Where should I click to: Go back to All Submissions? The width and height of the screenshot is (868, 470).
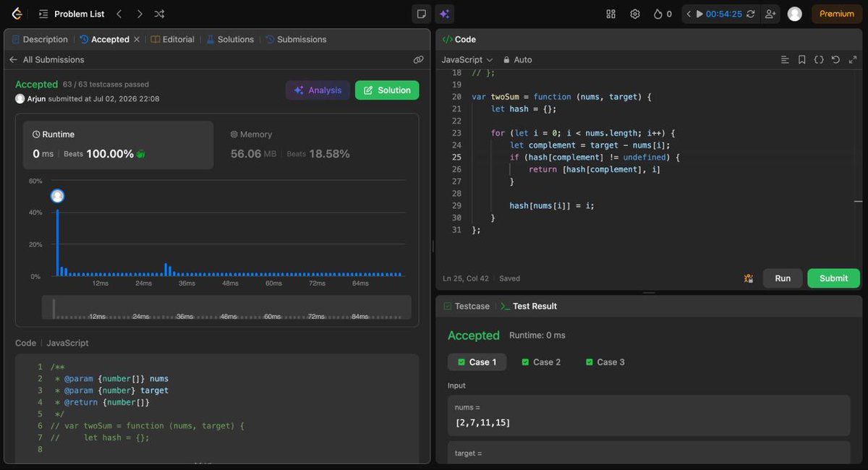[x=47, y=59]
